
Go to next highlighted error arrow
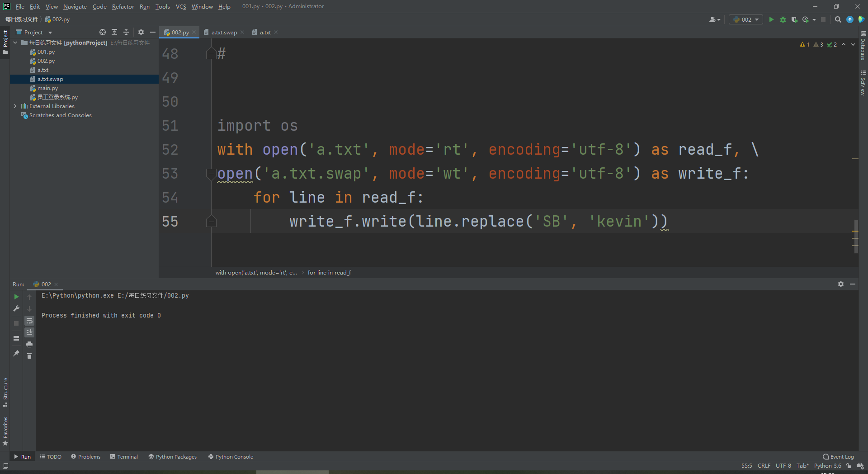(853, 44)
